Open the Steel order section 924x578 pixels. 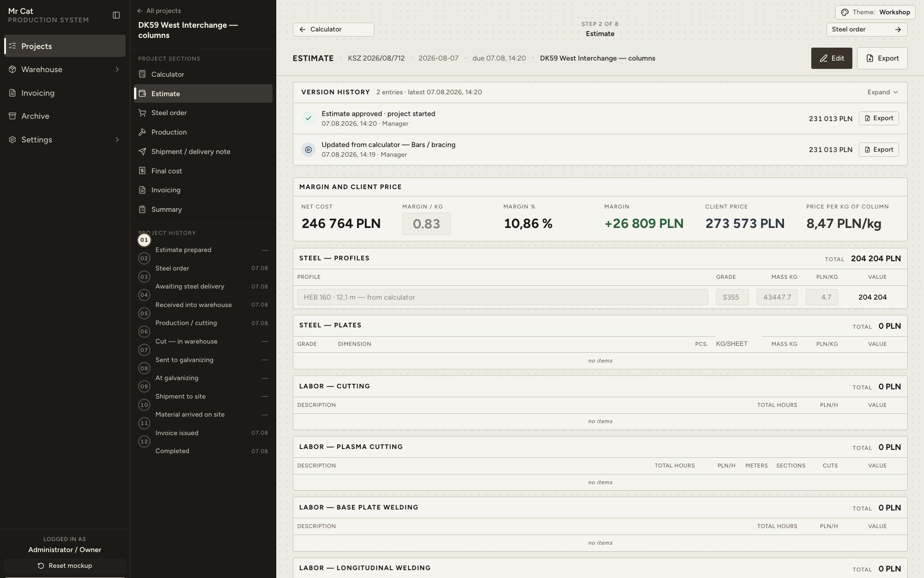203,113
